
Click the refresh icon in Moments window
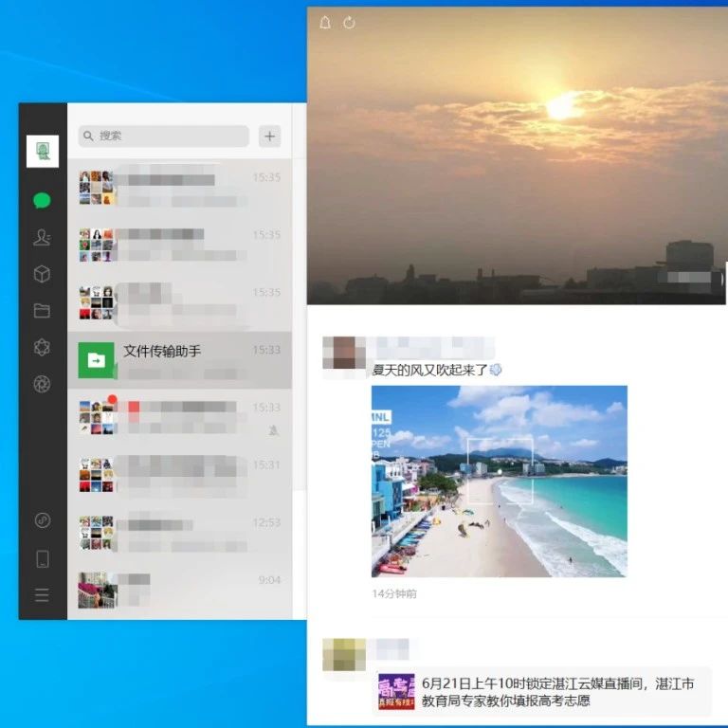point(349,23)
